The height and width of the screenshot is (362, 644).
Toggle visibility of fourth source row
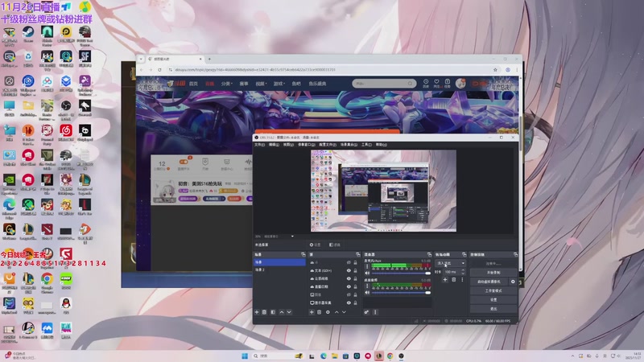[349, 287]
